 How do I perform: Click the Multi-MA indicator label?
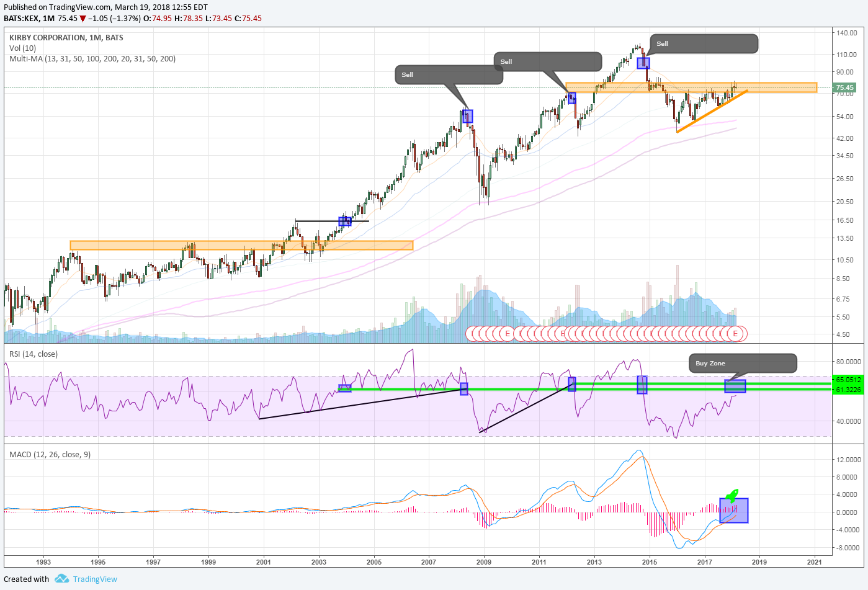pyautogui.click(x=92, y=59)
